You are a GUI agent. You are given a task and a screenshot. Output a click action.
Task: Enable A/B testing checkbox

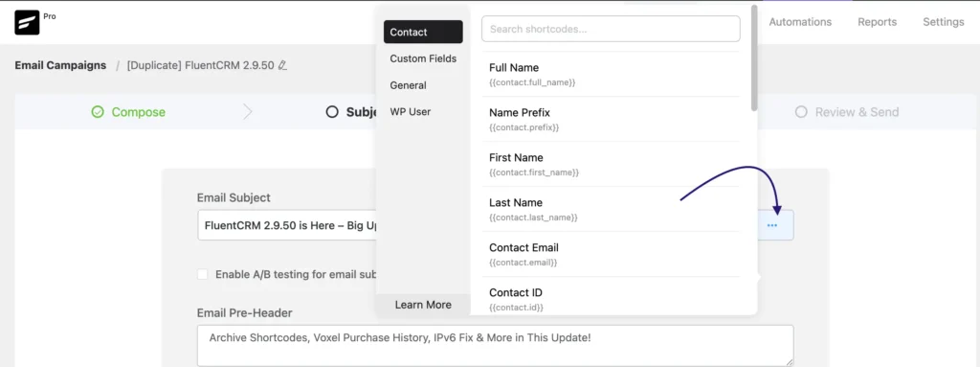(203, 274)
